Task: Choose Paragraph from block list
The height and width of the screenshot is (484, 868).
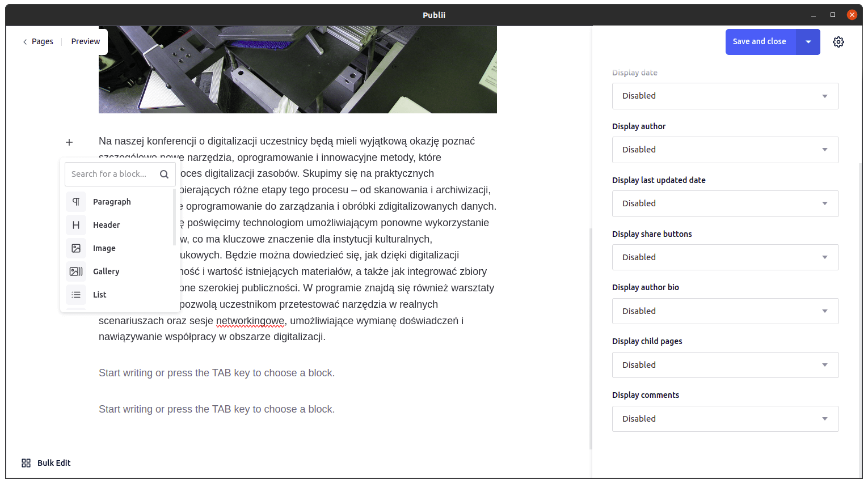Action: pos(112,202)
